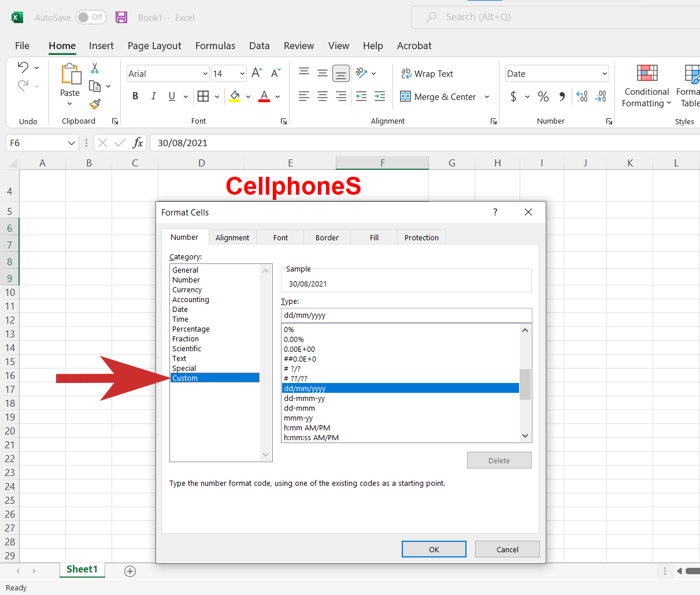Apply italic formatting from ribbon

pyautogui.click(x=153, y=96)
